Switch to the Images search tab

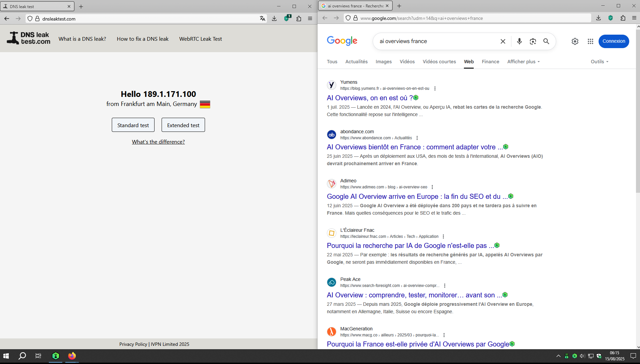pos(383,62)
